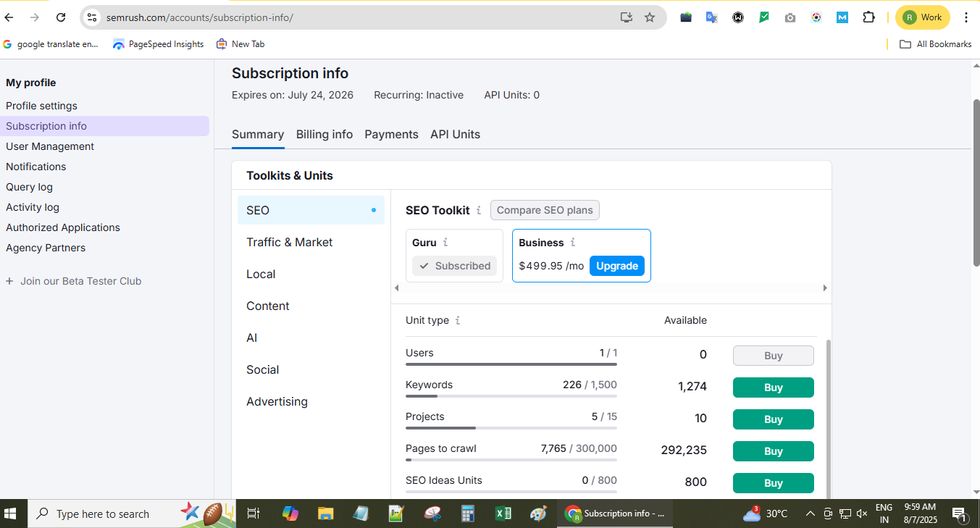The width and height of the screenshot is (980, 528).
Task: Open the Chrome three-dot menu
Action: 966,17
